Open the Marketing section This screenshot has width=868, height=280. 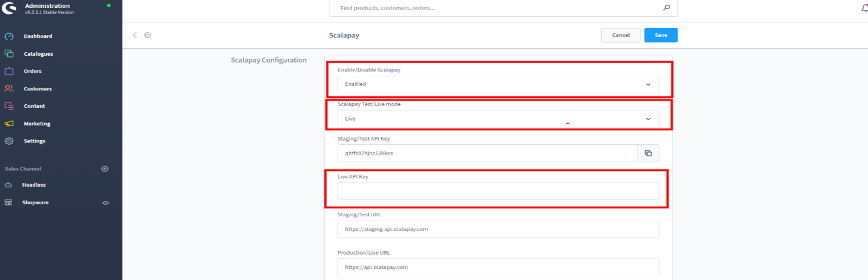37,124
